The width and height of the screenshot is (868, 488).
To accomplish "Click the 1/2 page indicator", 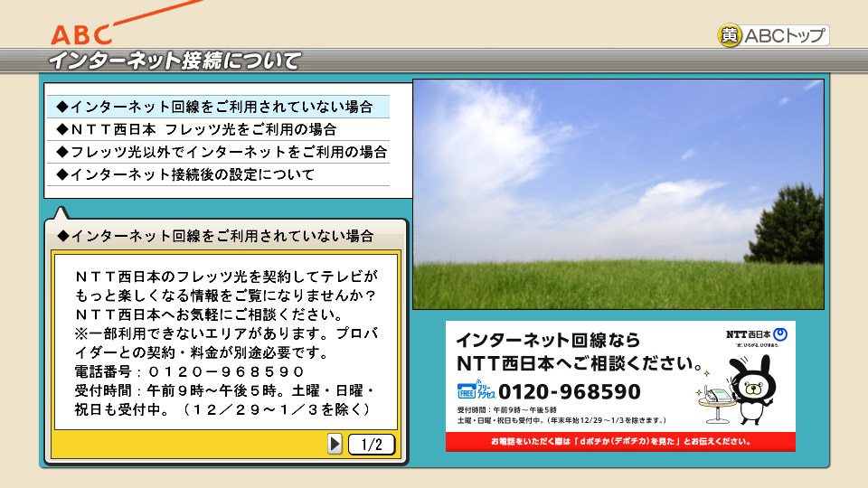I will pos(372,445).
